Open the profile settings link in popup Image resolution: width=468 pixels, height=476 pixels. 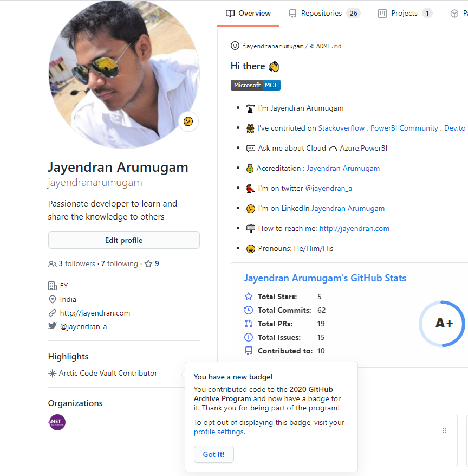pos(219,432)
